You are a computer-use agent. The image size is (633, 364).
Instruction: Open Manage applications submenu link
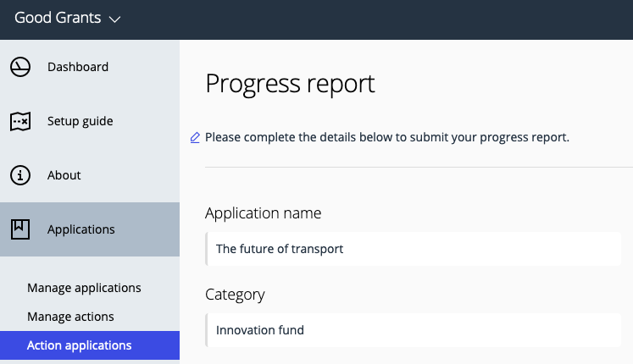point(84,288)
